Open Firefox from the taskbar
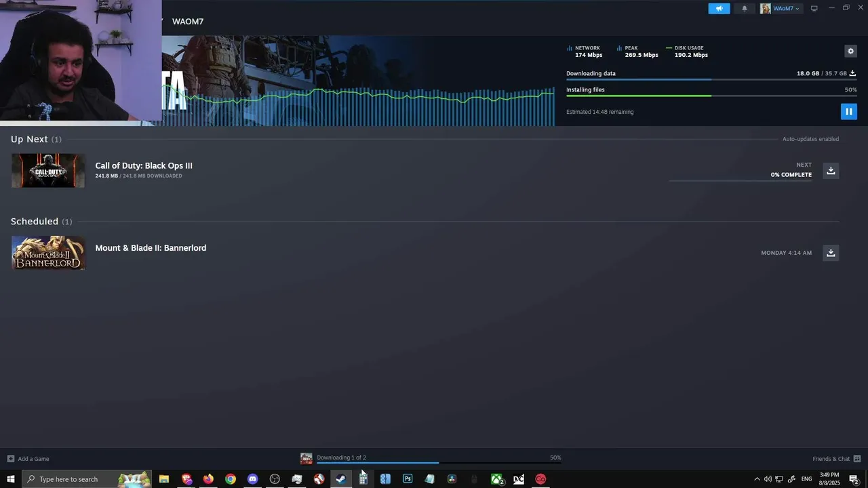868x488 pixels. click(208, 479)
